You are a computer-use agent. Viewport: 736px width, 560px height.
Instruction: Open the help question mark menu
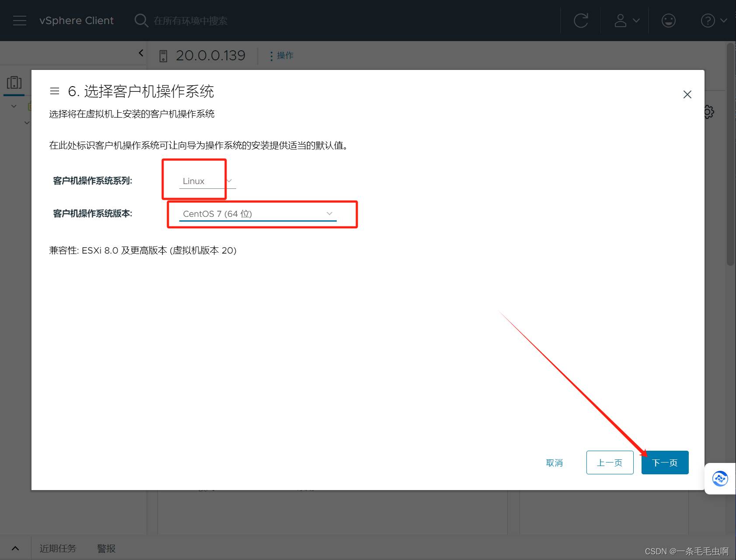tap(713, 21)
